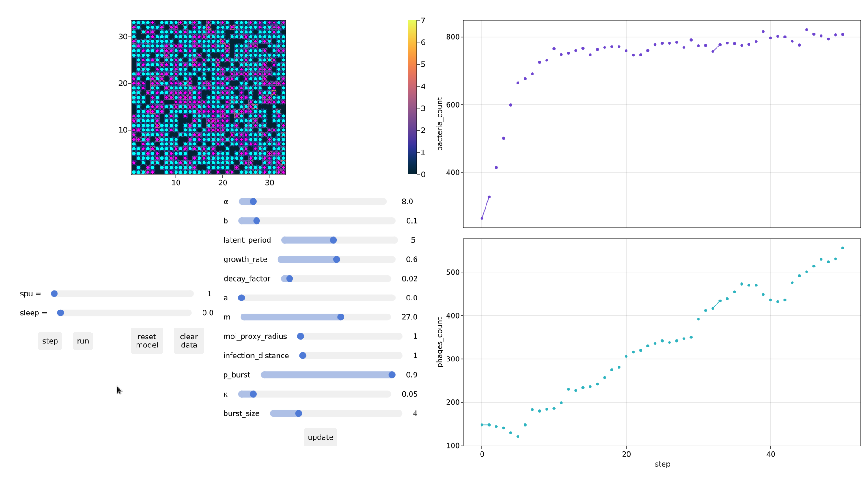The width and height of the screenshot is (868, 488).
Task: Apply parameters with the update button
Action: pyautogui.click(x=321, y=437)
